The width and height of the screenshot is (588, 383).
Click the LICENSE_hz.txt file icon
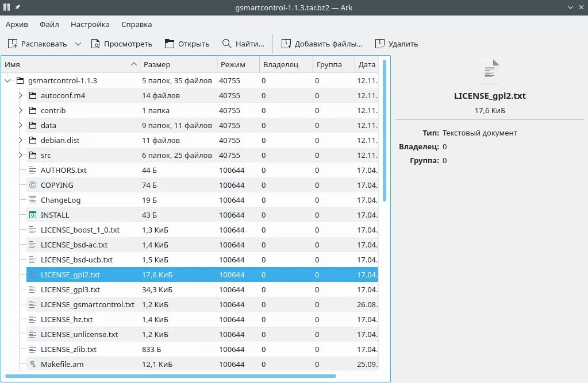click(33, 319)
